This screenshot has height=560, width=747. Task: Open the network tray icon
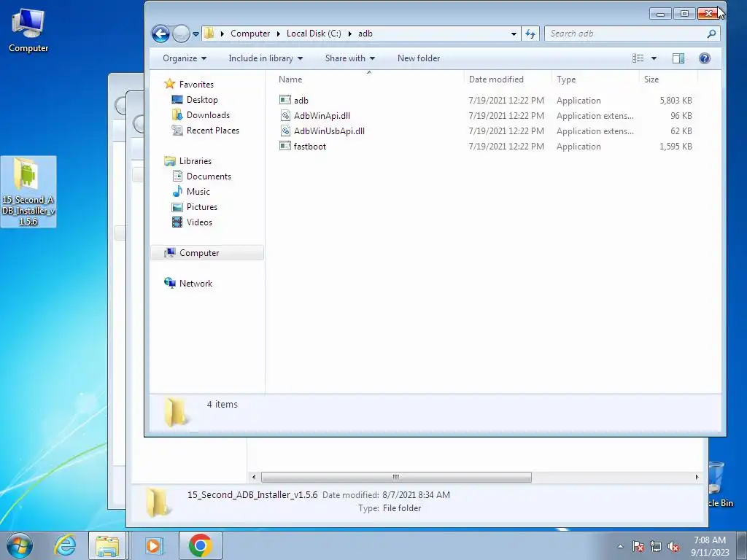tap(656, 546)
